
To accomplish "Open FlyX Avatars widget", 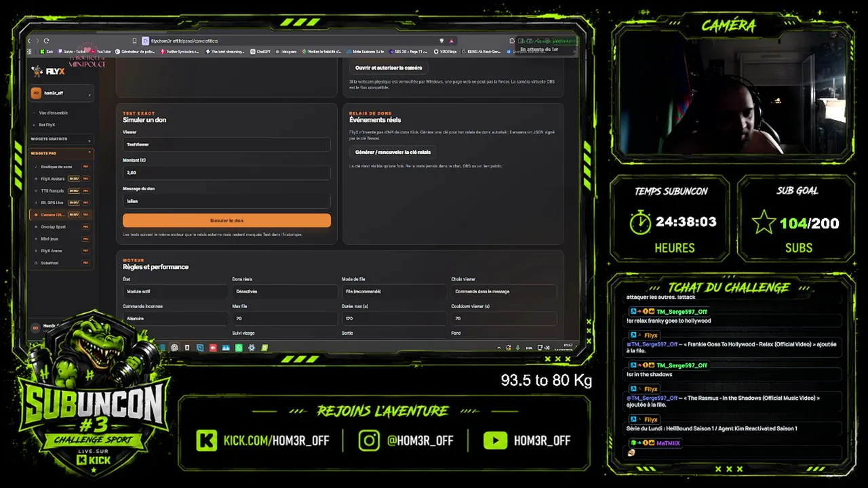I will [x=61, y=179].
